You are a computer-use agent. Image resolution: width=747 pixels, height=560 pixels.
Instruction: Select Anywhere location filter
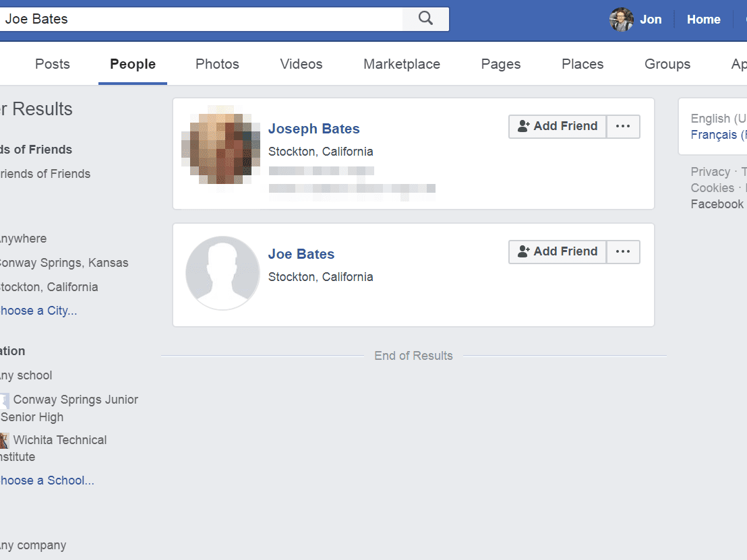click(23, 239)
